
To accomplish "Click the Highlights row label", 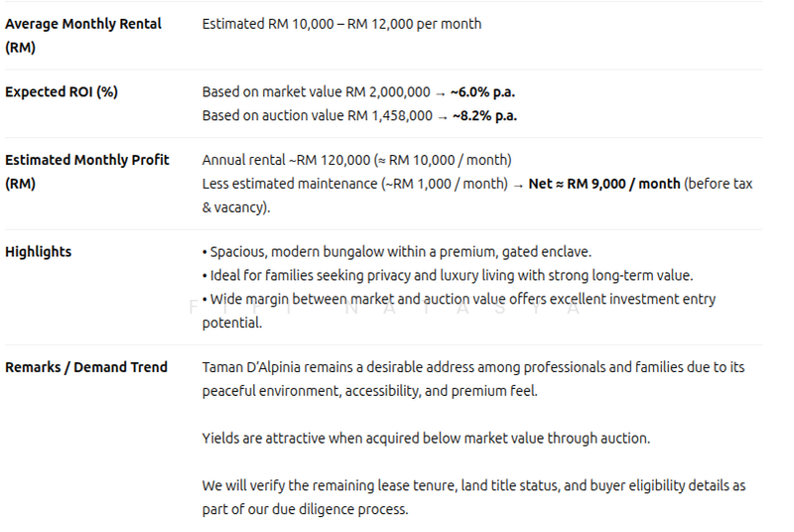I will tap(39, 251).
